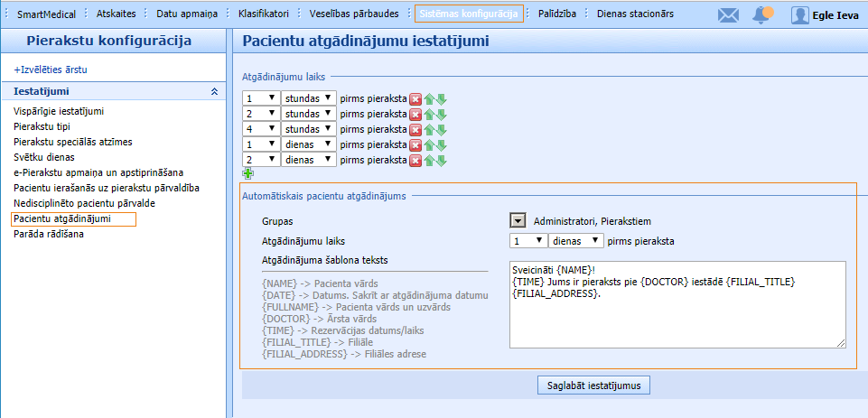Click Saglabāt iestatījumus button
Image resolution: width=868 pixels, height=418 pixels.
coord(593,385)
